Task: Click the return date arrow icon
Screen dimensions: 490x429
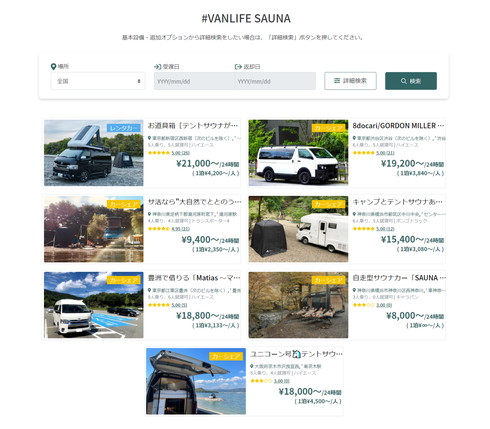Action: (x=238, y=67)
